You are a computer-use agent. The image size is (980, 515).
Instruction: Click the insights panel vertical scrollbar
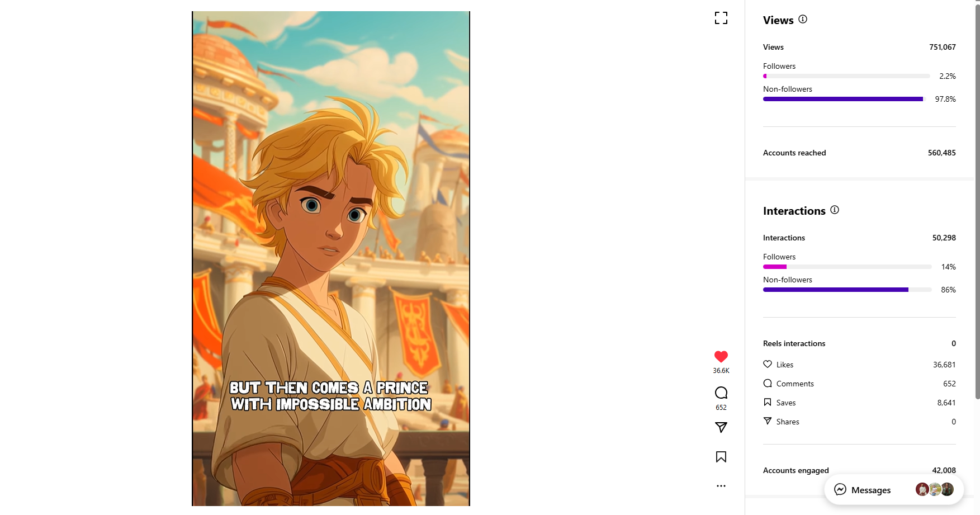click(977, 201)
